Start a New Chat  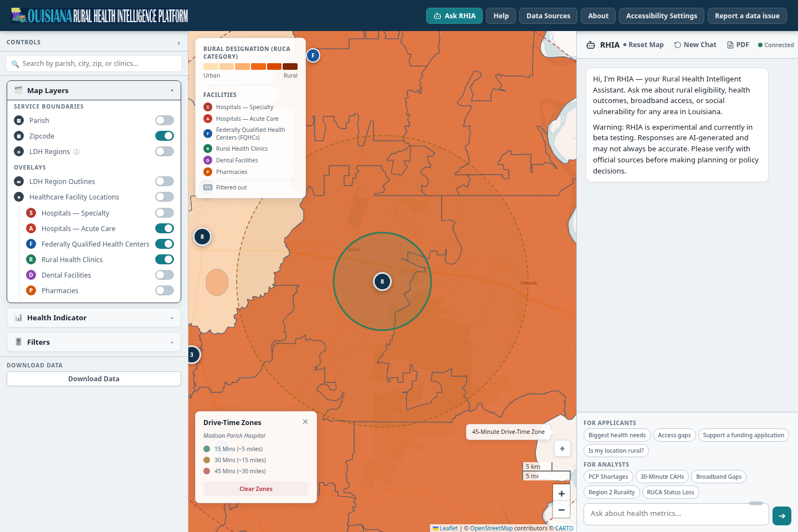[695, 45]
